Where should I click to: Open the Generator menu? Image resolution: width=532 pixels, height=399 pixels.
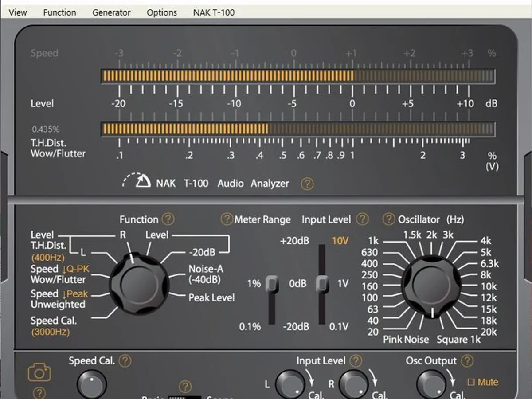pyautogui.click(x=111, y=12)
